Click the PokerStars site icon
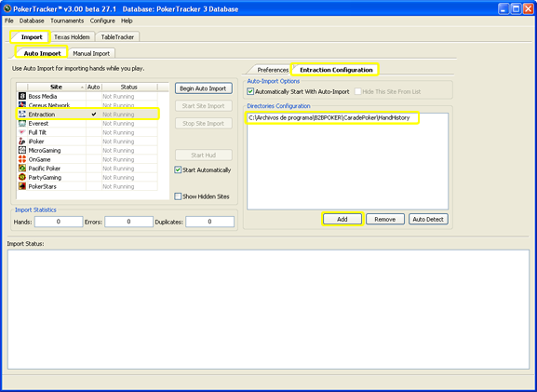Image resolution: width=537 pixels, height=392 pixels. click(x=22, y=186)
